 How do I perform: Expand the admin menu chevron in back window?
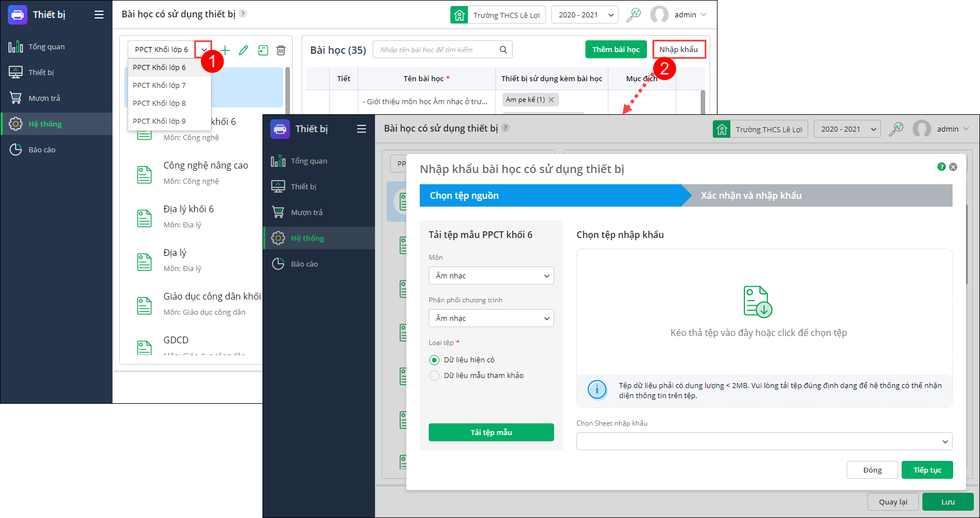pyautogui.click(x=704, y=15)
